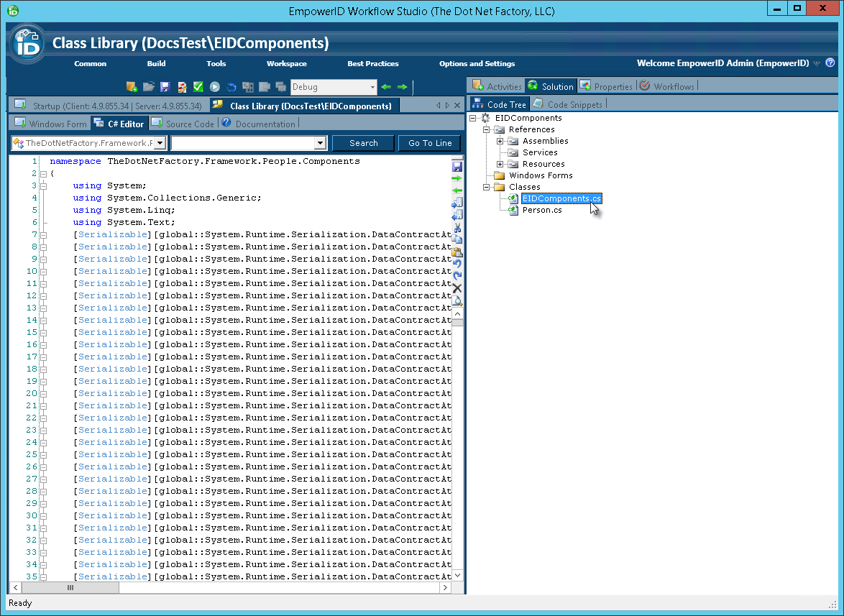Image resolution: width=844 pixels, height=616 pixels.
Task: Click the Search button
Action: pyautogui.click(x=363, y=142)
